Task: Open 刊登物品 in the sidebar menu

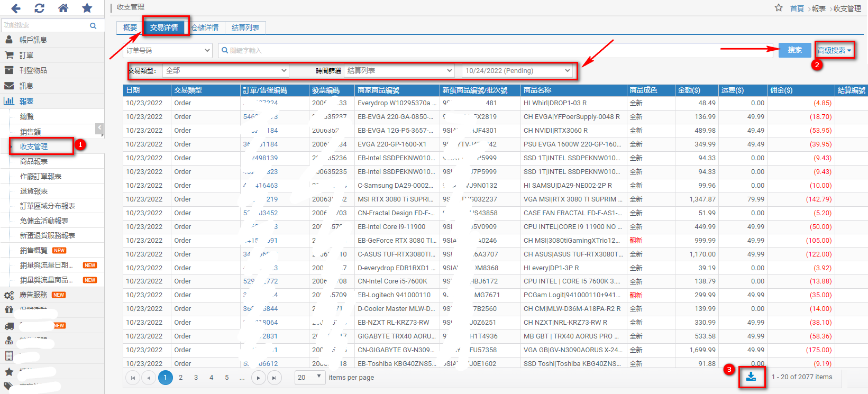Action: point(33,70)
